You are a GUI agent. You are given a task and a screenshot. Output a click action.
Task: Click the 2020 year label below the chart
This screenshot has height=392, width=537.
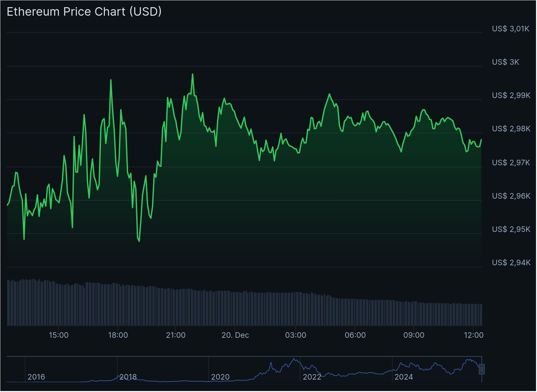pyautogui.click(x=221, y=377)
